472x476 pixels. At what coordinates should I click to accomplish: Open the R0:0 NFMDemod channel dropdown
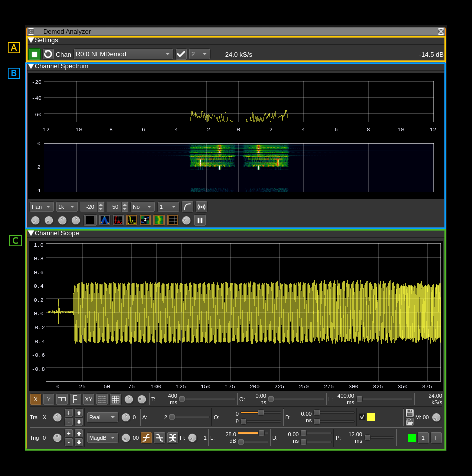123,54
